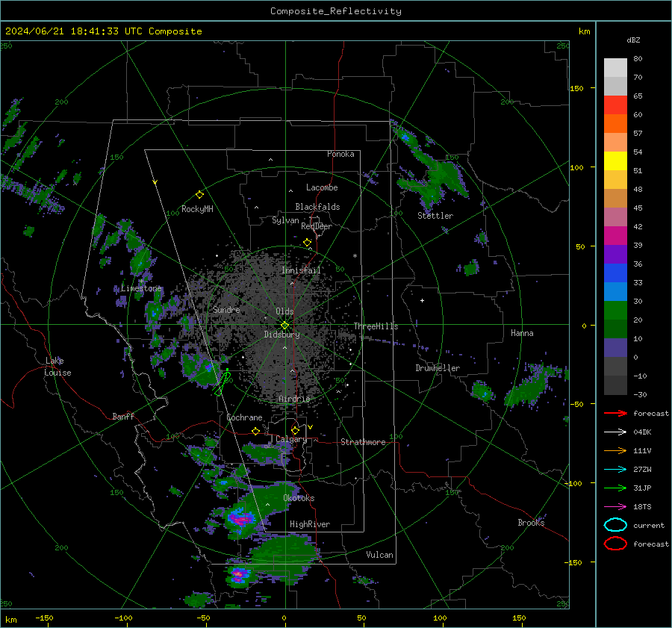This screenshot has height=628, width=672.
Task: Click the Cochrane city label
Action: coord(244,417)
